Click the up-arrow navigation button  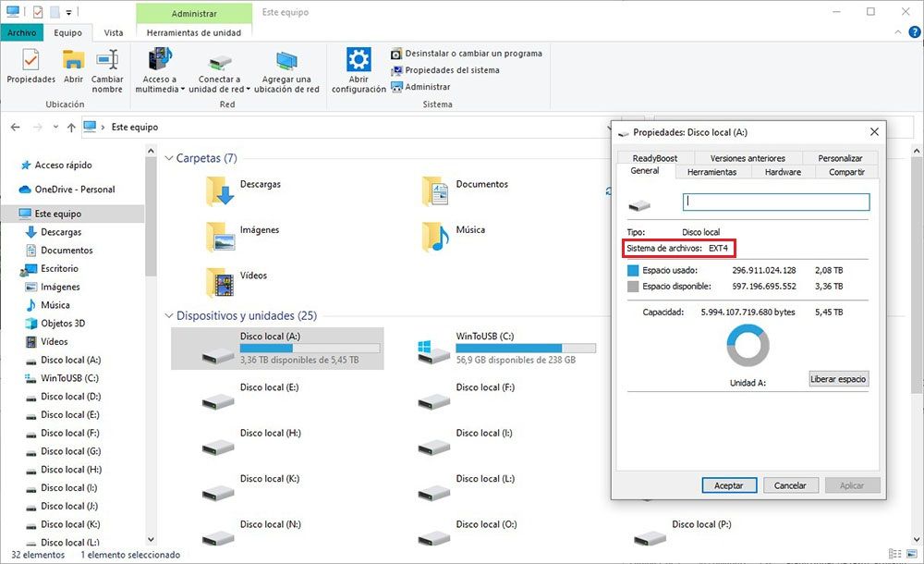point(71,128)
